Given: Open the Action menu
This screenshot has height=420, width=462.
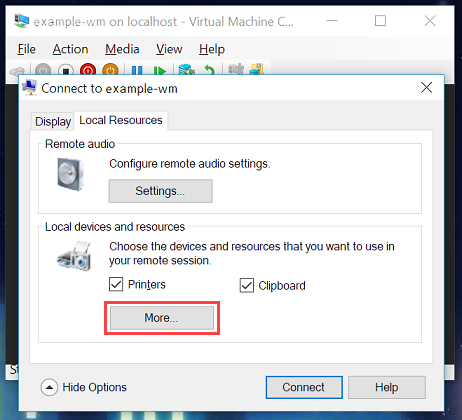Looking at the screenshot, I should click(x=70, y=49).
